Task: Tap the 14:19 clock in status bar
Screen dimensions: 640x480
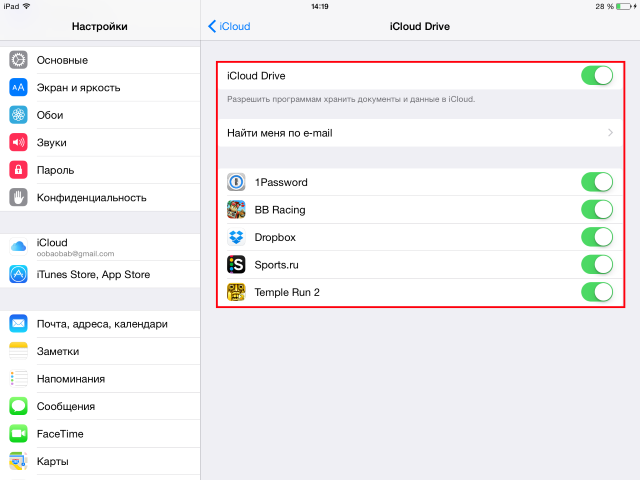Action: pos(320,7)
